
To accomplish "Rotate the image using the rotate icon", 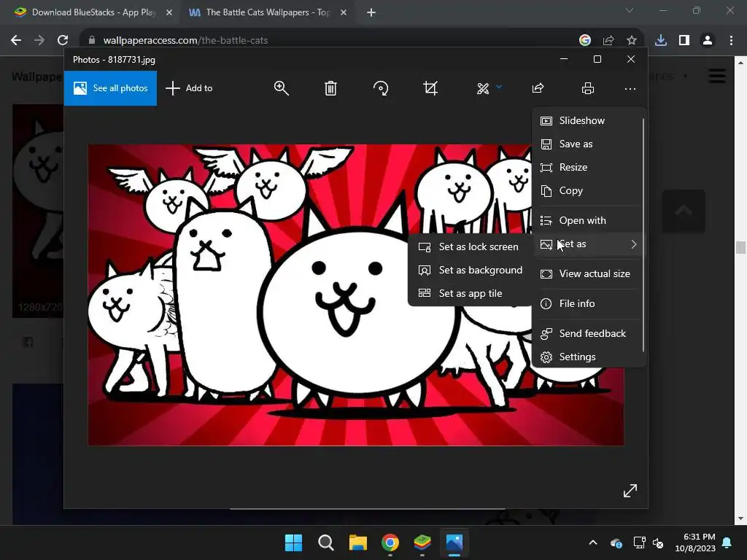I will [381, 88].
